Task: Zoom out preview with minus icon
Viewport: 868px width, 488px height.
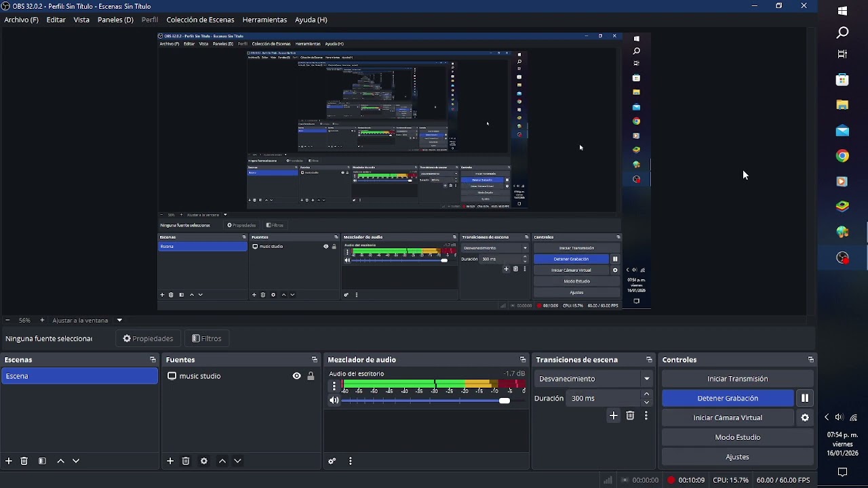Action: [x=7, y=320]
